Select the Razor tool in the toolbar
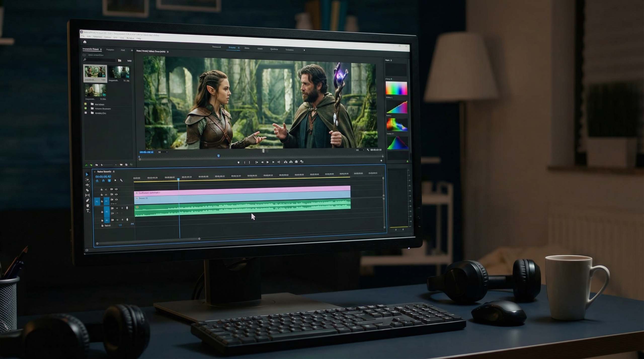 [87, 190]
